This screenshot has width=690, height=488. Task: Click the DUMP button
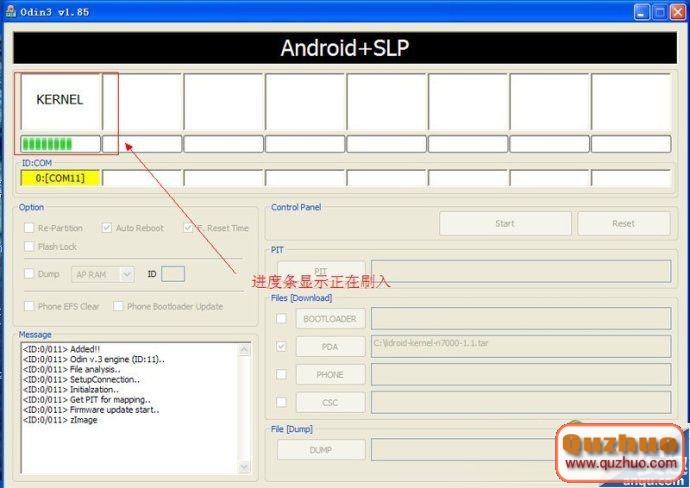pos(321,450)
